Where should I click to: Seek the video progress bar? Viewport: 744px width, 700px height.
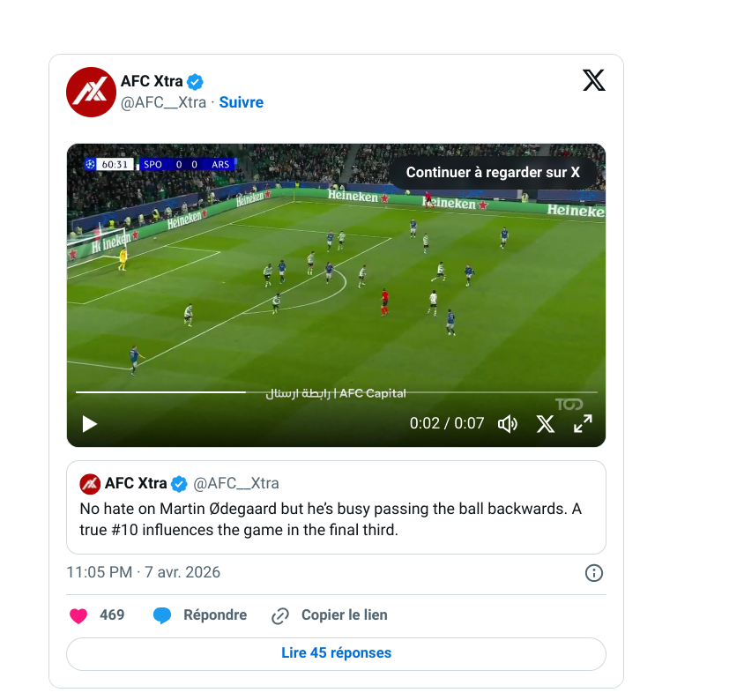(x=335, y=391)
